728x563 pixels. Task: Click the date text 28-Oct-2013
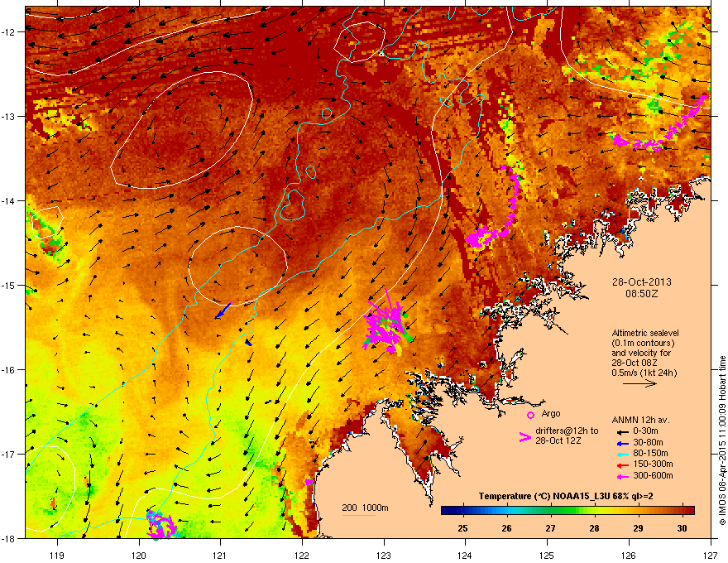pyautogui.click(x=642, y=282)
